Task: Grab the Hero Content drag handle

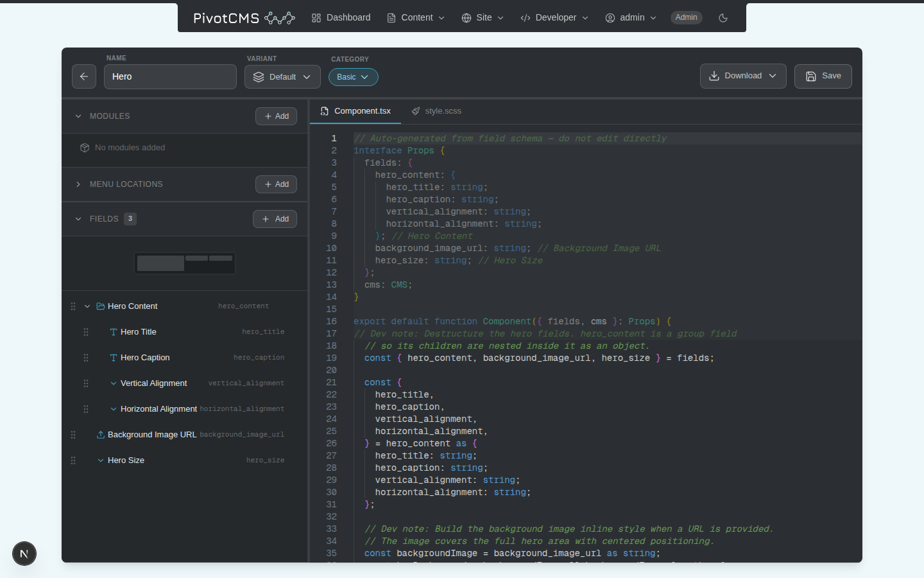Action: point(73,306)
